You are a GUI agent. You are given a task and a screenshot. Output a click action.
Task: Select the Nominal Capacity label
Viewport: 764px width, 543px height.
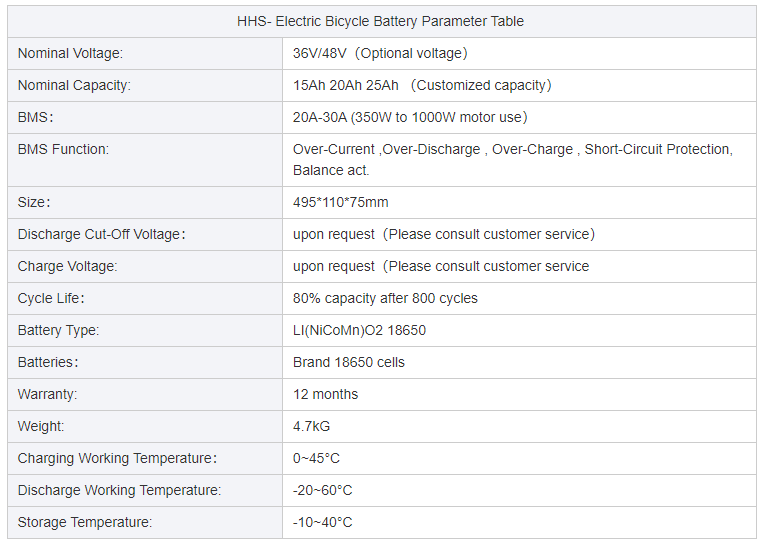74,85
